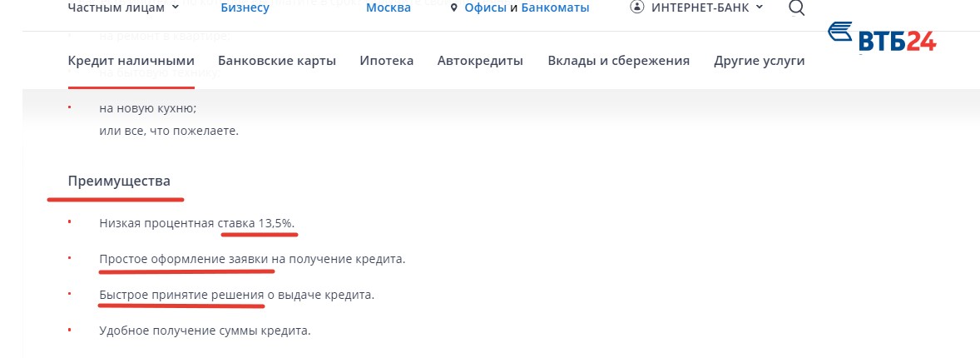Choose Другие услуги in navigation

click(x=759, y=61)
